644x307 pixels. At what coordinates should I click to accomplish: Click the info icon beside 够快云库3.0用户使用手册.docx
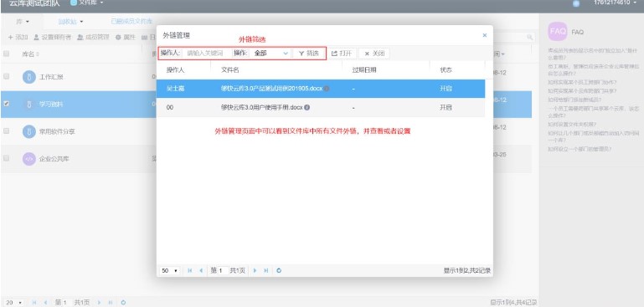[x=307, y=108]
